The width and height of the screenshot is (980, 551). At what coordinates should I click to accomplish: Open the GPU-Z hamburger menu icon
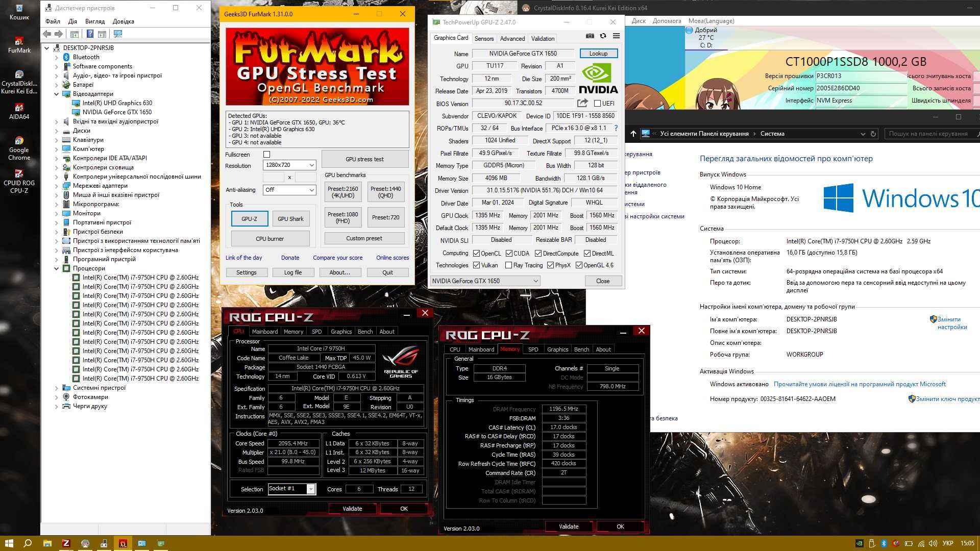pos(616,36)
